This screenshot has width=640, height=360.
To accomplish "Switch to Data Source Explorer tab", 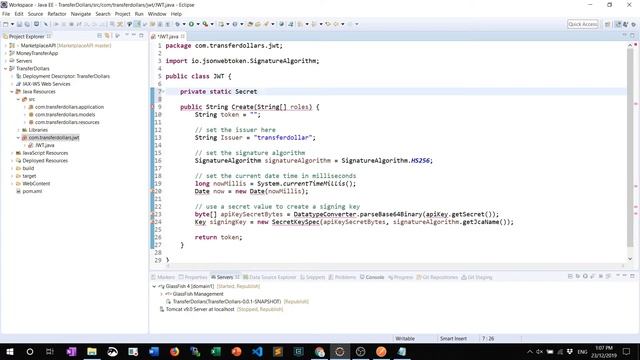I will pyautogui.click(x=270, y=277).
